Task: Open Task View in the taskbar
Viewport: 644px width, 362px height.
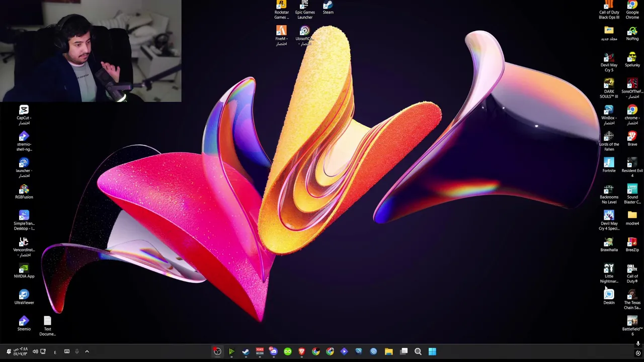Action: pos(404,351)
